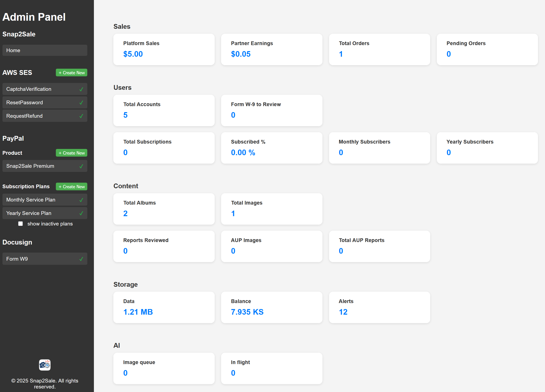Click the Total Images card

(272, 209)
